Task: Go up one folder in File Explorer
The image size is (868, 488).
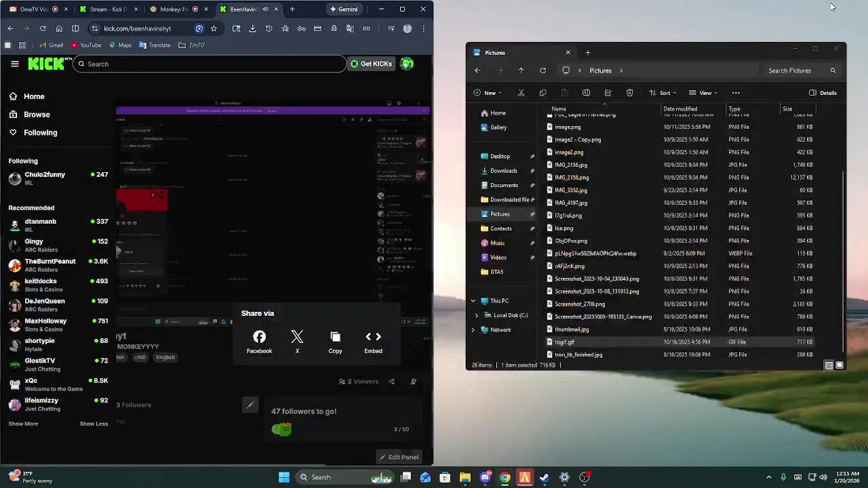Action: tap(521, 70)
